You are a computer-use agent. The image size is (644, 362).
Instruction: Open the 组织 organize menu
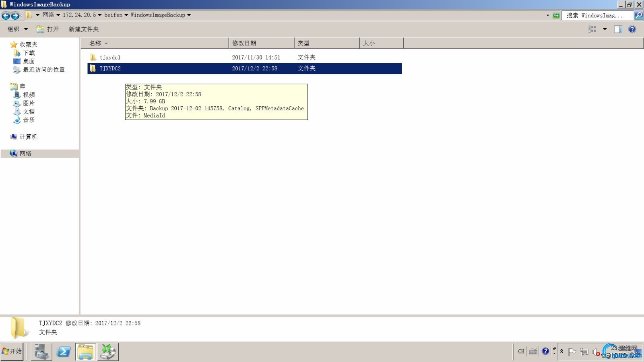click(x=18, y=29)
